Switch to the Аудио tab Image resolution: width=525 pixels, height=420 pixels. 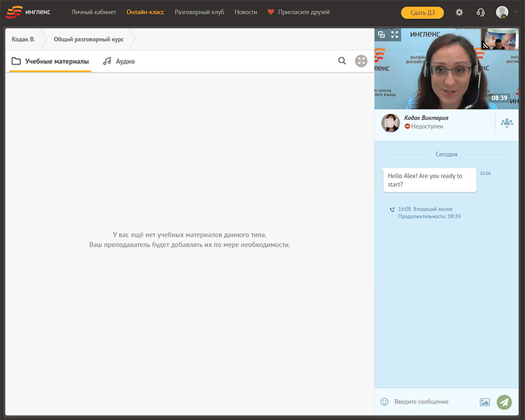pyautogui.click(x=119, y=61)
